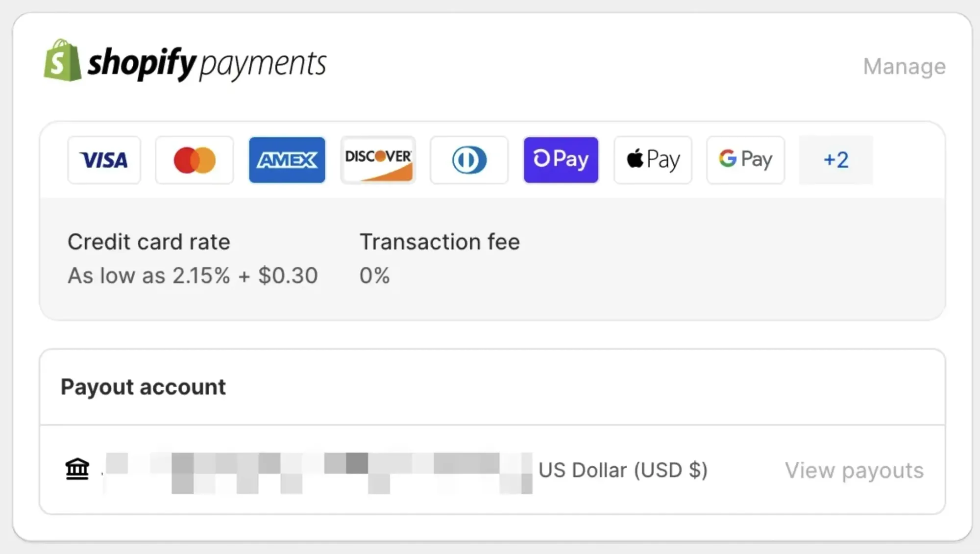Click the Discover card icon
The image size is (980, 554).
[378, 160]
